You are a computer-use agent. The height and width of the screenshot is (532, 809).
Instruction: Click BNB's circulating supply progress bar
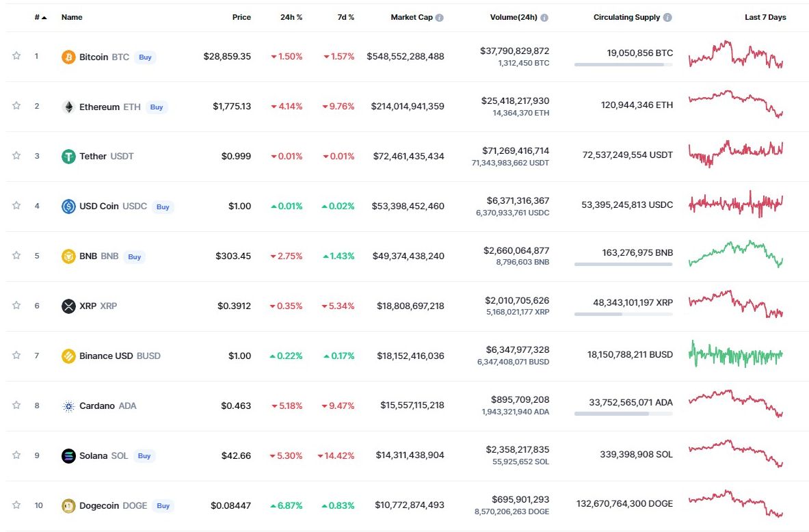click(623, 265)
